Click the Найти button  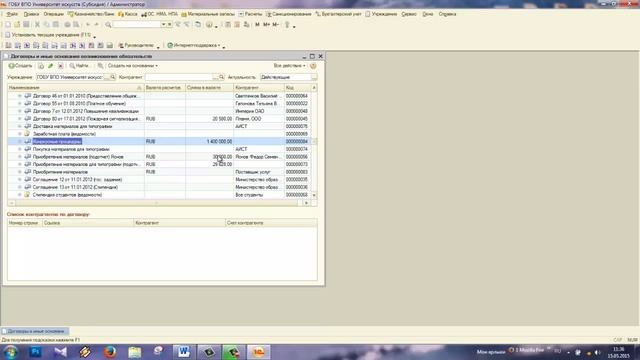click(79, 66)
